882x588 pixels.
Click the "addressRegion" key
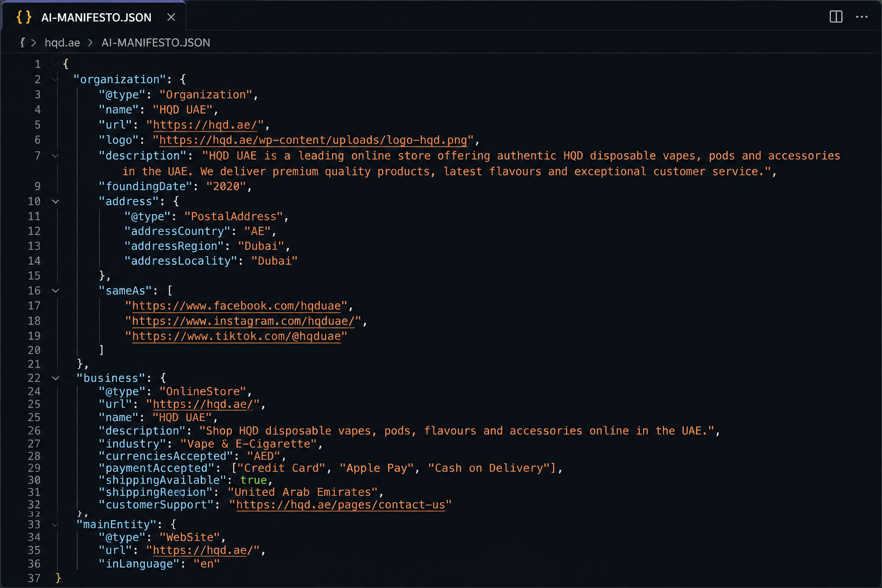(174, 246)
